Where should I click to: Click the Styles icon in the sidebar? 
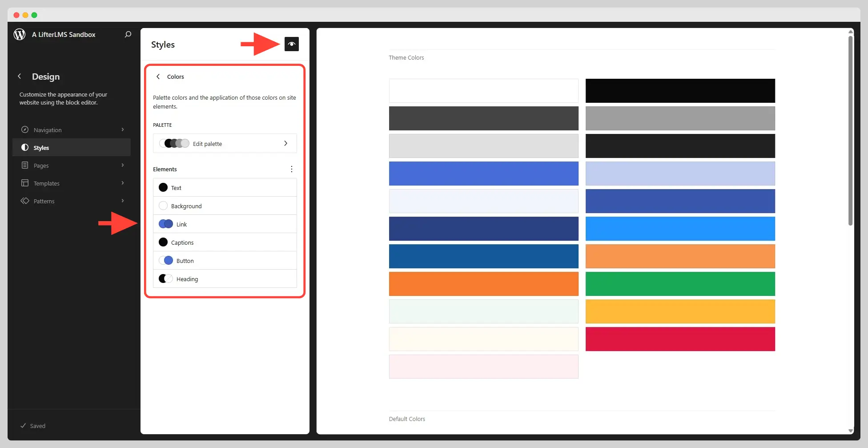pos(25,147)
